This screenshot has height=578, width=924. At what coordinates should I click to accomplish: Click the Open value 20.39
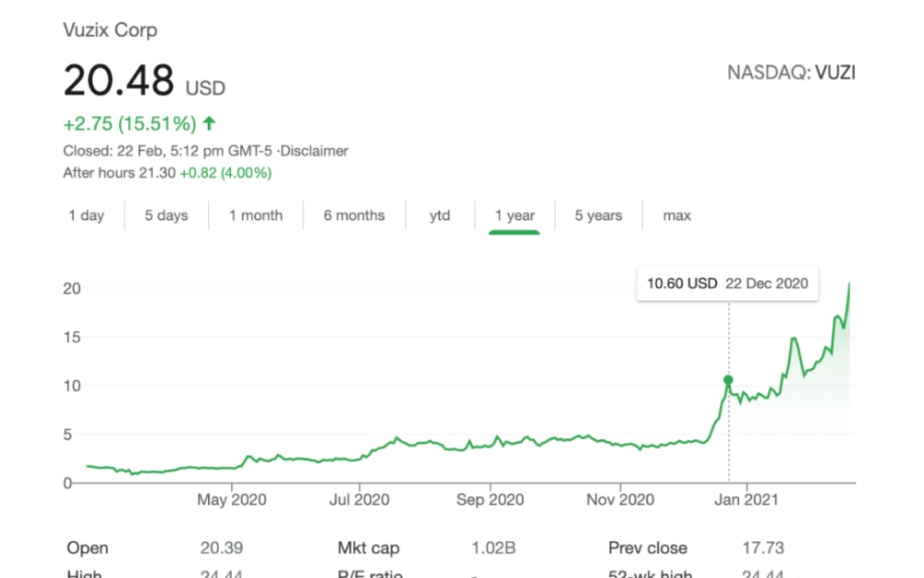[222, 547]
